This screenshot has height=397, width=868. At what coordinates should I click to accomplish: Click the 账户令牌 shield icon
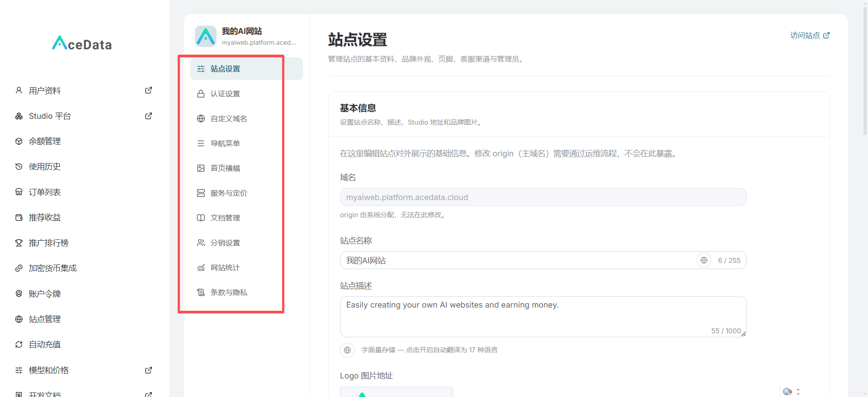[19, 294]
